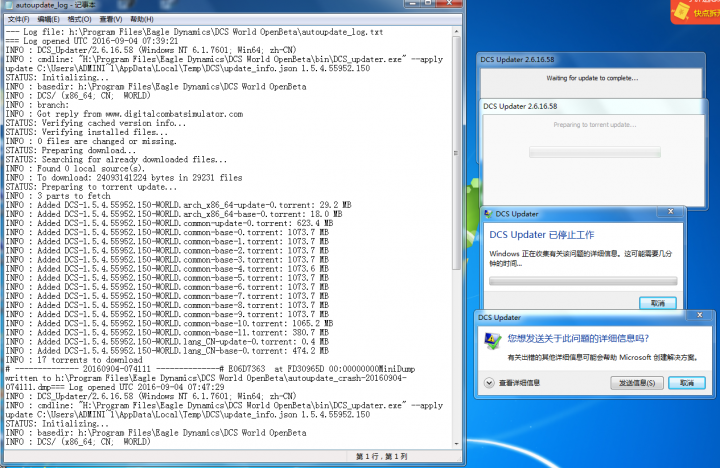Viewport: 720px width, 468px height.
Task: Close the DCS Updater stopped-working dialog
Action: point(672,214)
